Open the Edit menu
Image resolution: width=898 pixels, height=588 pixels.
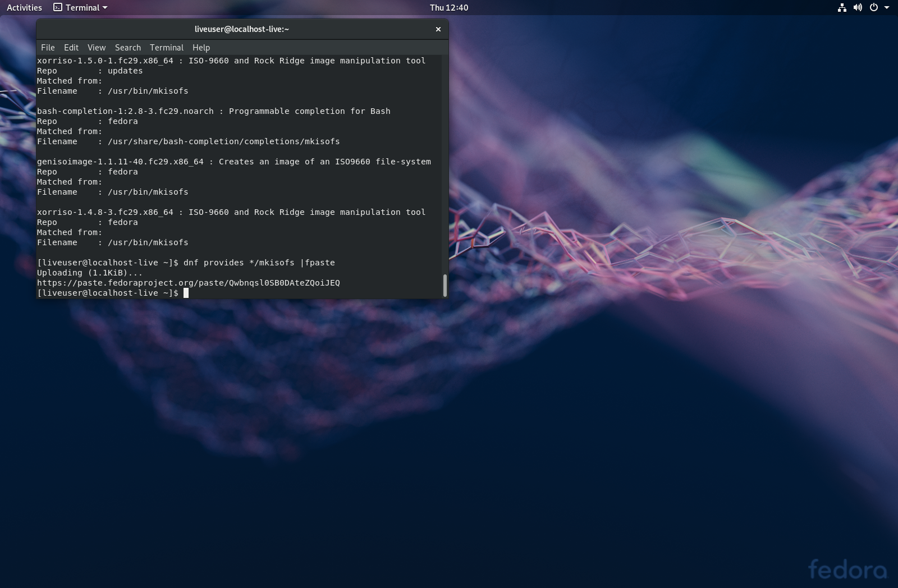point(71,48)
